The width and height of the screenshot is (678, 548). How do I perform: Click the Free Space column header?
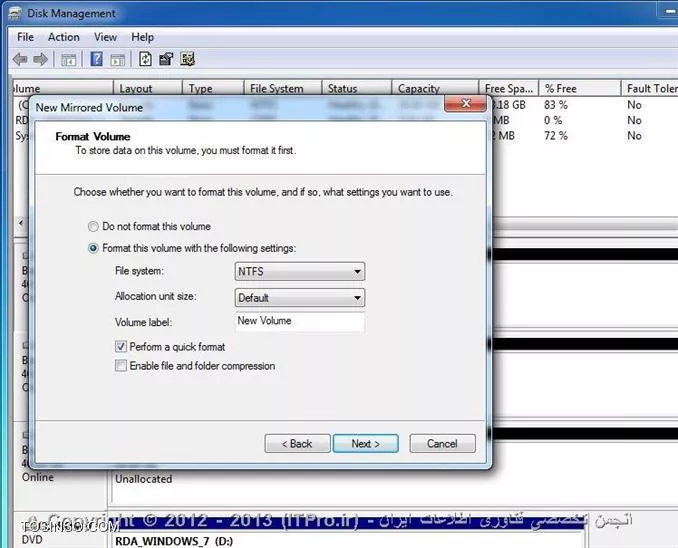[x=508, y=88]
